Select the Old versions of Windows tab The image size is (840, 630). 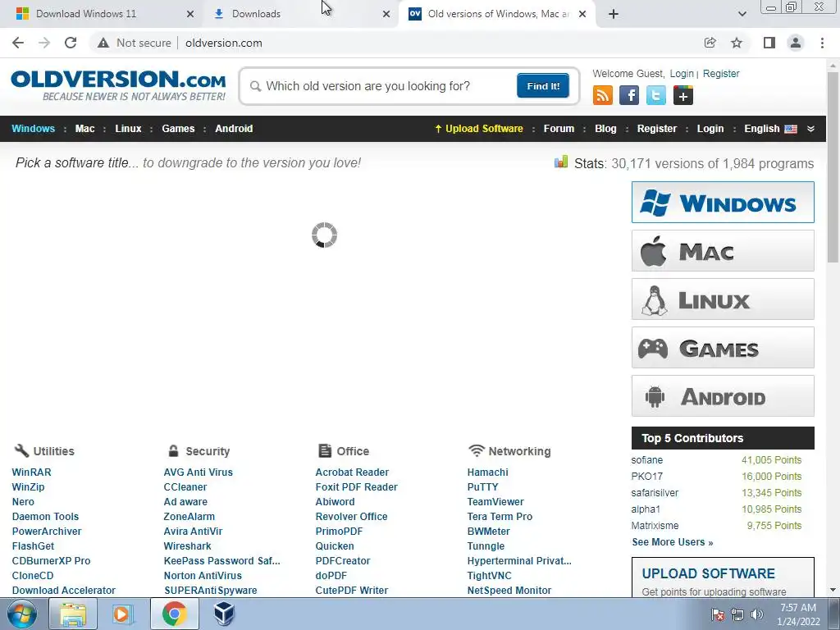point(498,14)
